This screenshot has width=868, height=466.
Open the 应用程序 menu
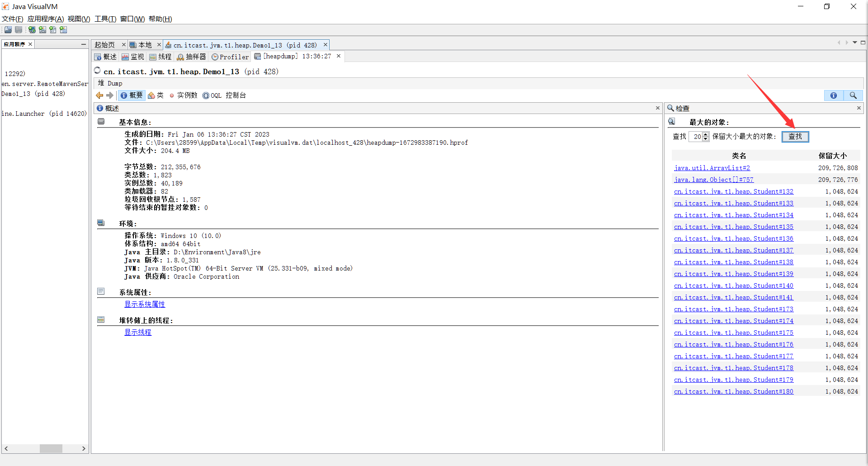pos(46,19)
